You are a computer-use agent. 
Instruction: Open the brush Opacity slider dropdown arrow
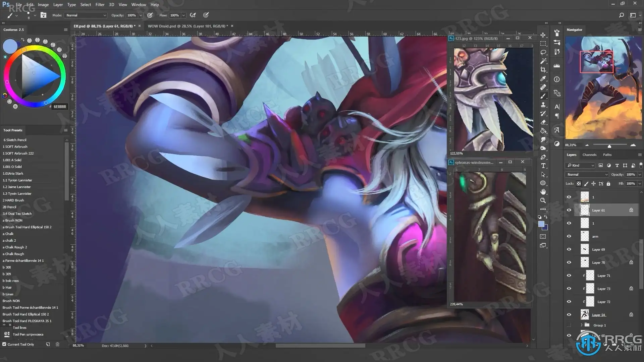(x=141, y=15)
